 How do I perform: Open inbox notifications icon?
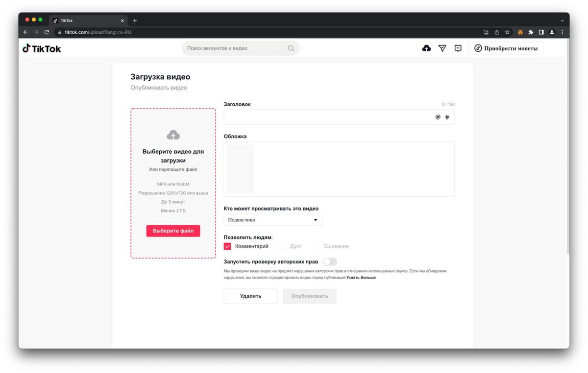(x=458, y=48)
